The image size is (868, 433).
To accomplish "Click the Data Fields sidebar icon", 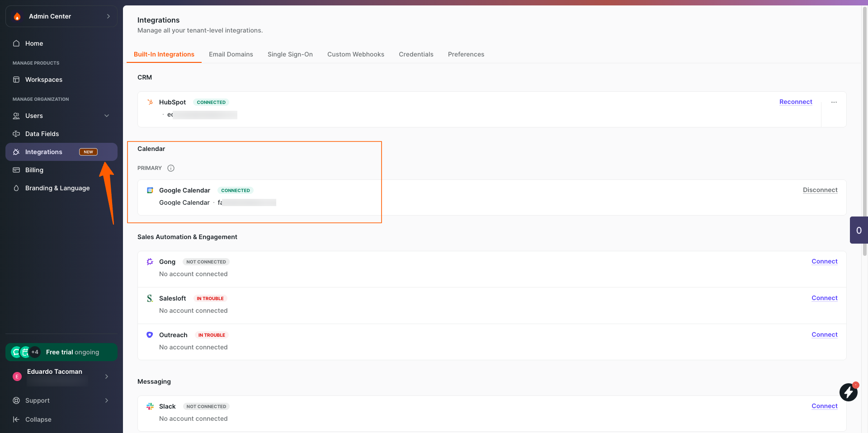I will click(16, 134).
